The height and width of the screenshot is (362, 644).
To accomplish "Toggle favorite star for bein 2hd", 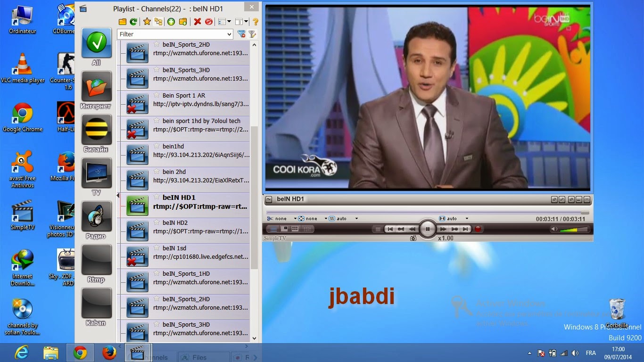I will pyautogui.click(x=157, y=172).
